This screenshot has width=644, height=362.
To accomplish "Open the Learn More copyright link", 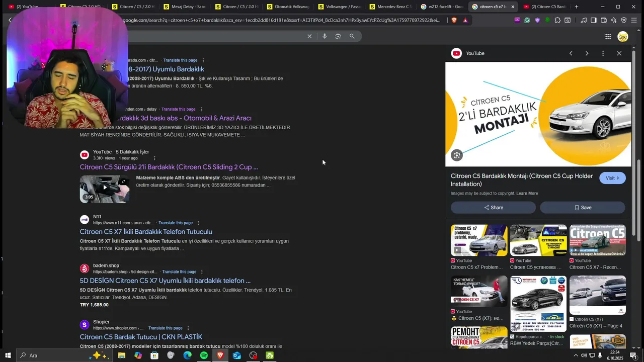I will tap(527, 193).
